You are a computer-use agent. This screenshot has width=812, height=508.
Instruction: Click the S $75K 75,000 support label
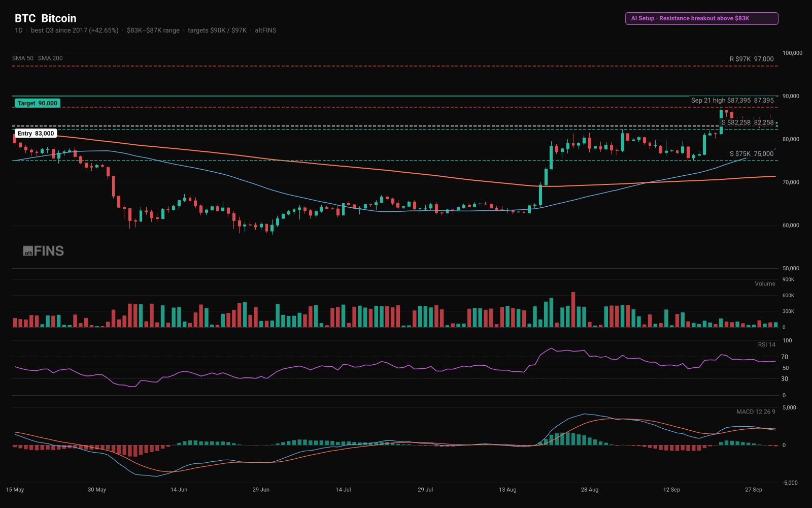(x=752, y=153)
